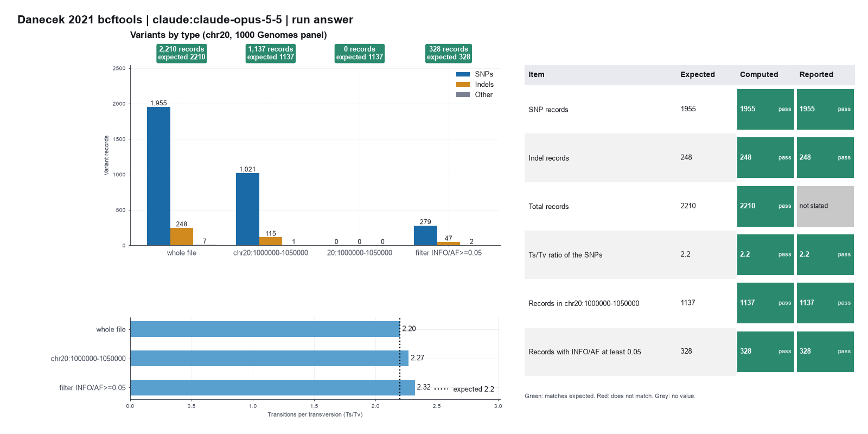Click the Reported 2.2 pass cell
Viewport: 868px width, 434px height.
tap(825, 254)
